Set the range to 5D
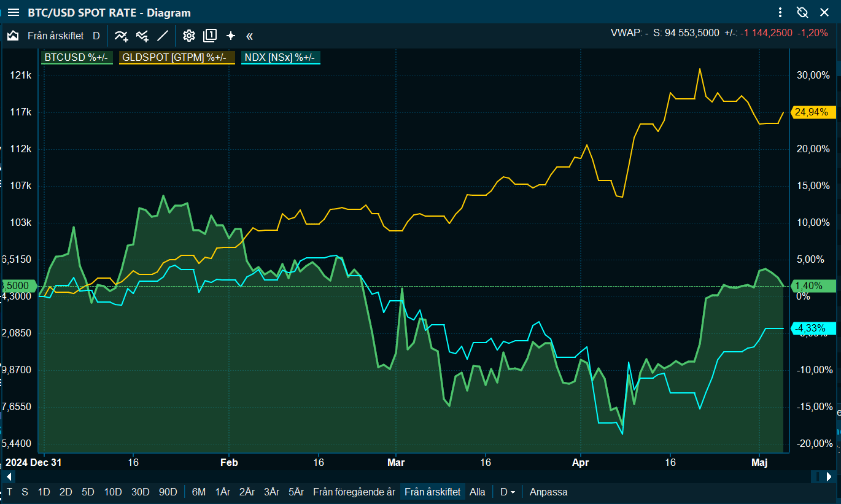The width and height of the screenshot is (841, 504). click(x=88, y=492)
